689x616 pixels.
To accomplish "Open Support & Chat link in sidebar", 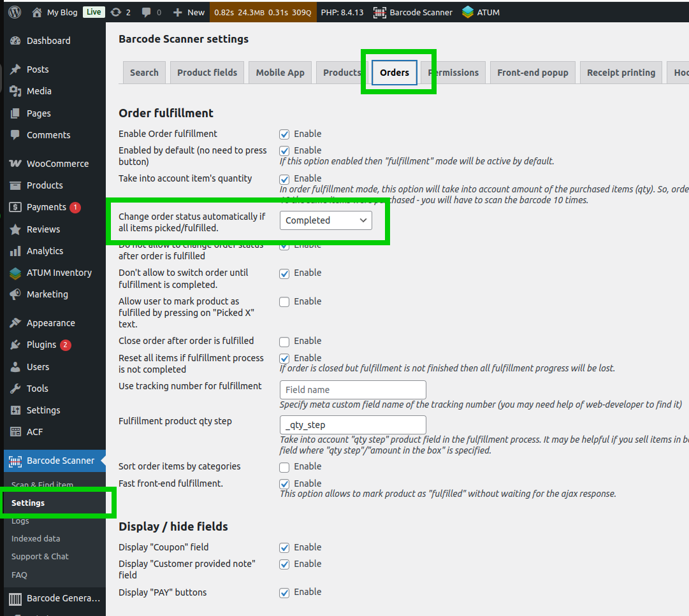I will pyautogui.click(x=40, y=557).
